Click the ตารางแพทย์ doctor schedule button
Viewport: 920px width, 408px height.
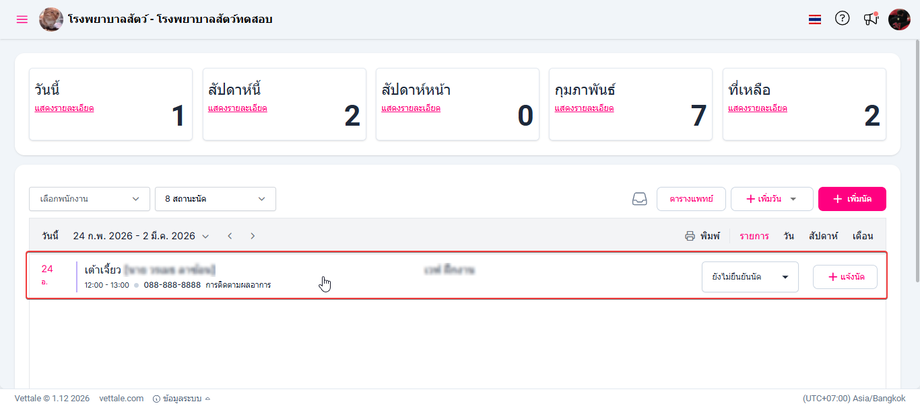coord(691,199)
